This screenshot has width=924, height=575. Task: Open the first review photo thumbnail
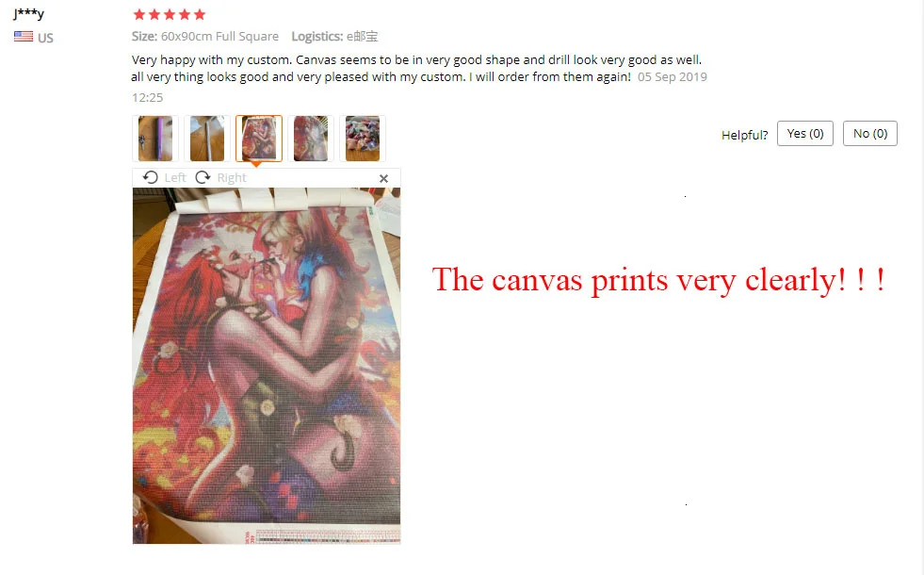coord(155,139)
